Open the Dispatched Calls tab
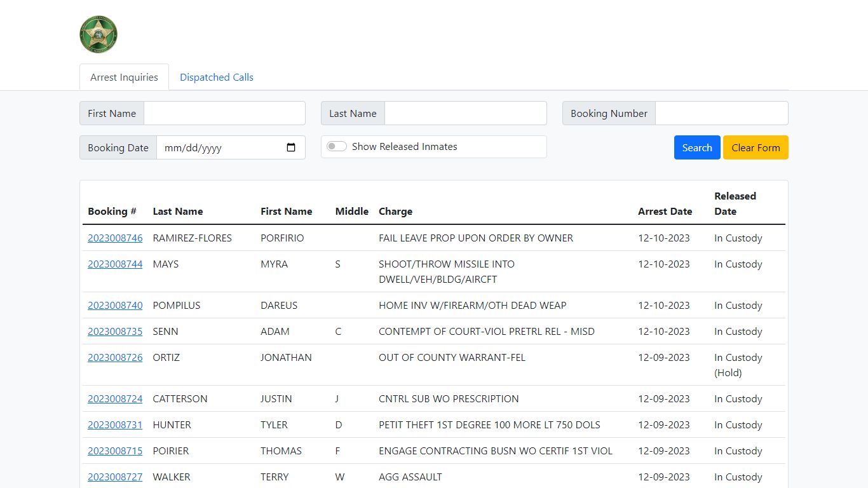 217,77
